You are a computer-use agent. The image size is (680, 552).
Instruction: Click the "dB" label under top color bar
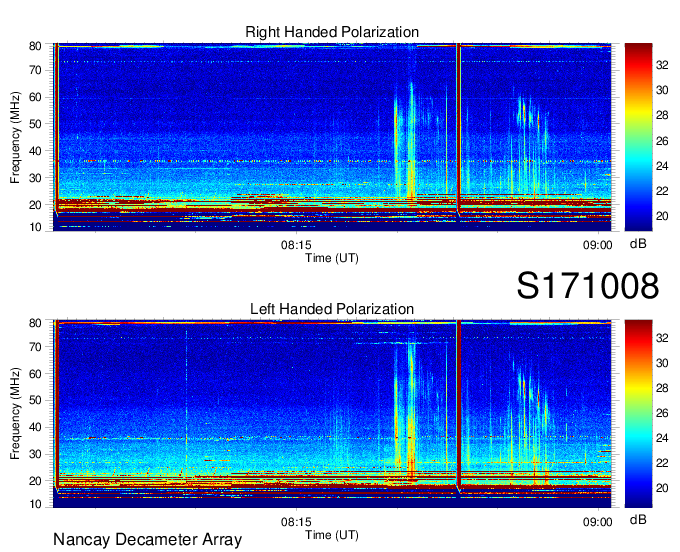coord(638,244)
